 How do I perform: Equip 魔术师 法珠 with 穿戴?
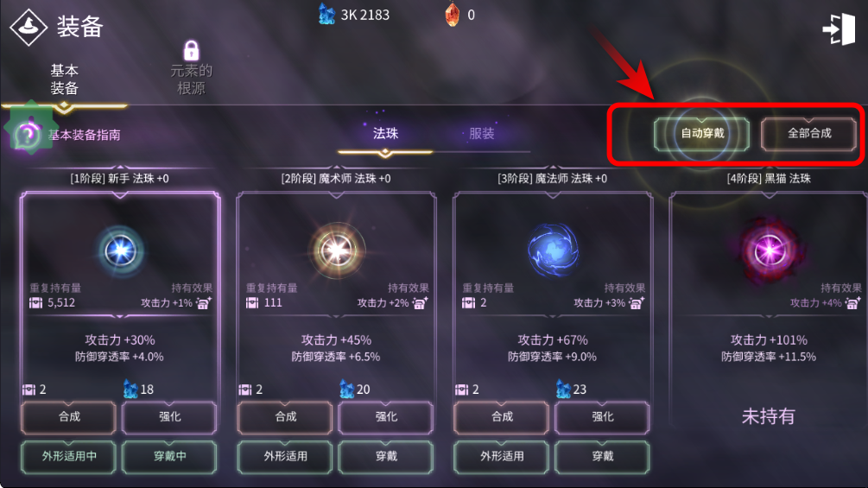tap(386, 456)
